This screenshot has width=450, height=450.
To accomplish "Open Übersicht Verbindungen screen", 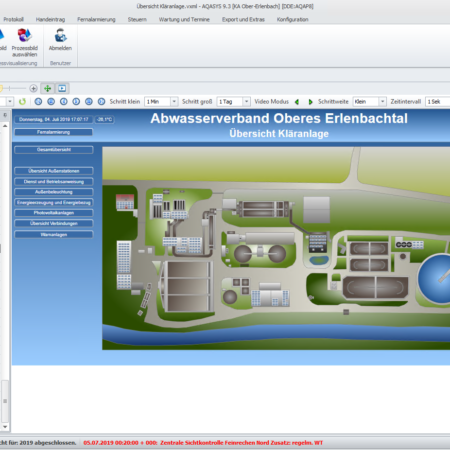I will pyautogui.click(x=53, y=223).
